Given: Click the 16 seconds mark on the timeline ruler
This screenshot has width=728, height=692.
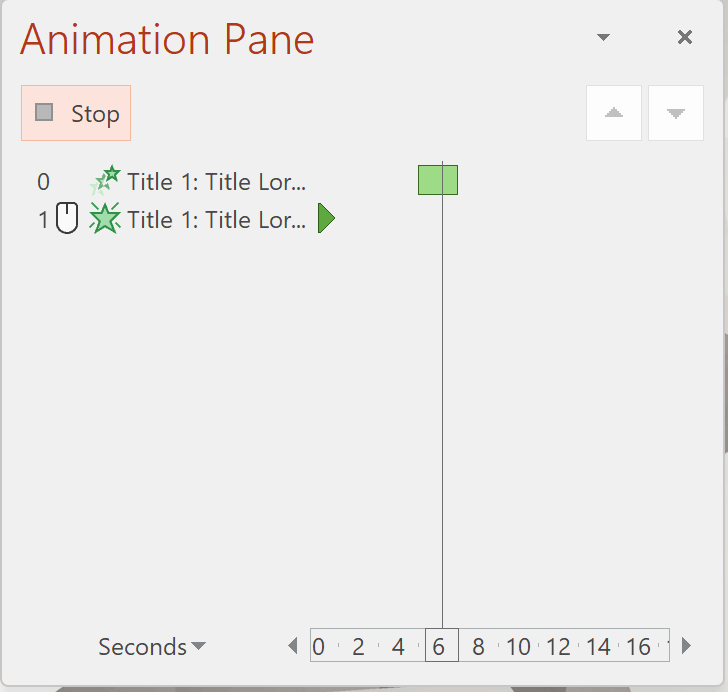Looking at the screenshot, I should pyautogui.click(x=638, y=646).
